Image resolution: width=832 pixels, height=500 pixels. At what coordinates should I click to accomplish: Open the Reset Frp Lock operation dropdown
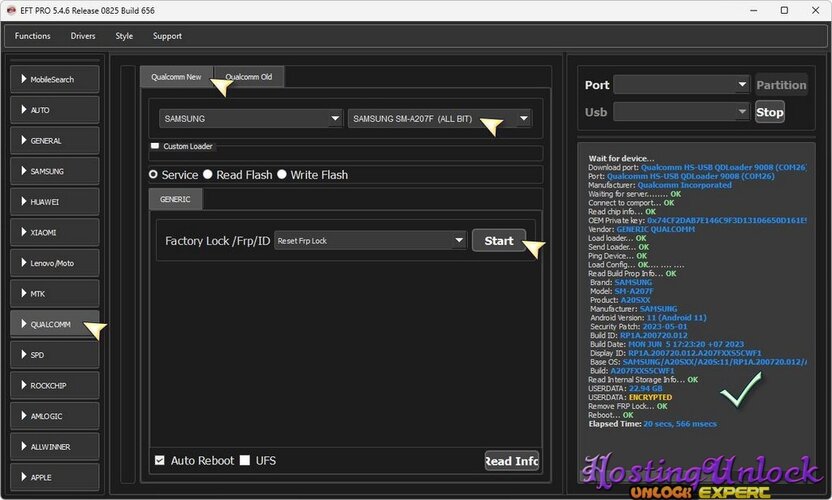[x=370, y=241]
